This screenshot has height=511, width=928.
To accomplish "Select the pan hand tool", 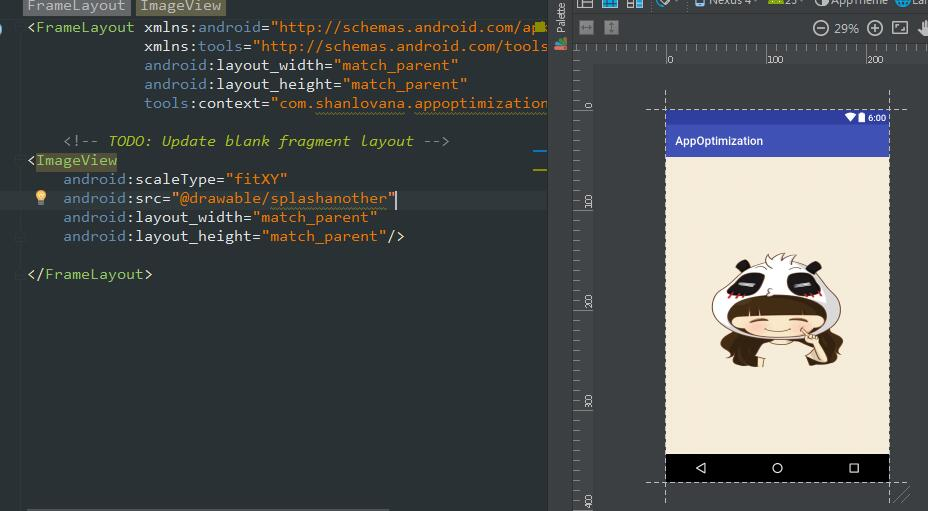I will 923,28.
